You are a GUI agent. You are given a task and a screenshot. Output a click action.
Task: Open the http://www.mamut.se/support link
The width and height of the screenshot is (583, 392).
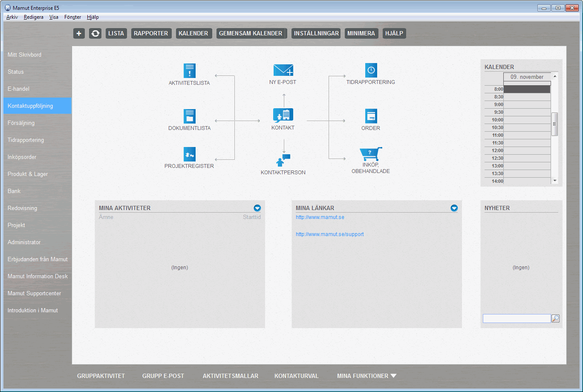click(x=330, y=234)
